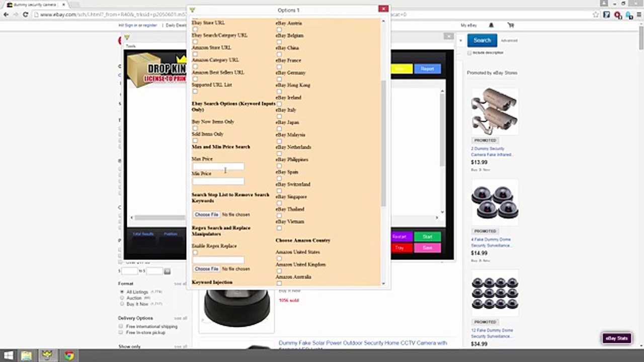This screenshot has height=362, width=644.
Task: Click the browser forward arrow
Action: 16,15
